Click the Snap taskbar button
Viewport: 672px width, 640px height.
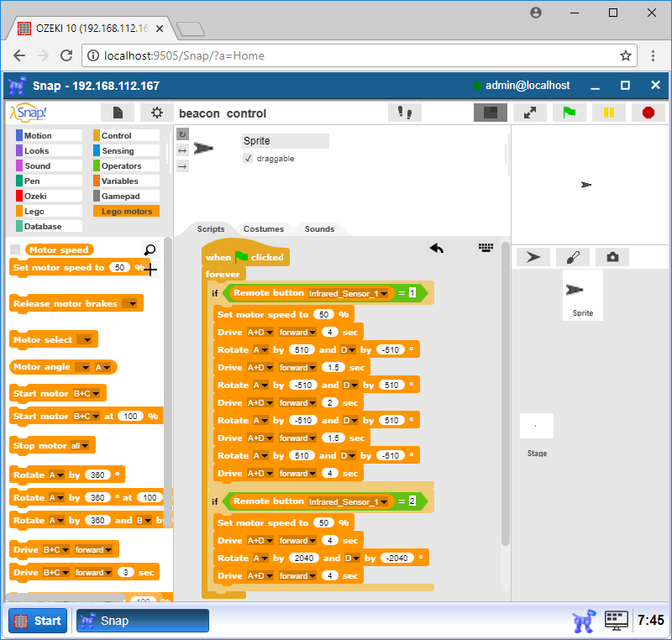tap(143, 621)
